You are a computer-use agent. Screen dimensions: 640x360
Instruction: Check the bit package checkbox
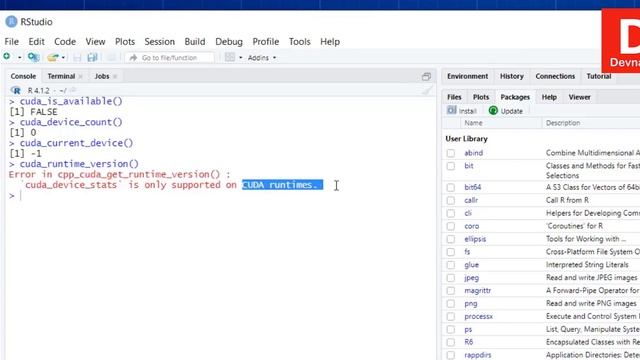tap(451, 166)
